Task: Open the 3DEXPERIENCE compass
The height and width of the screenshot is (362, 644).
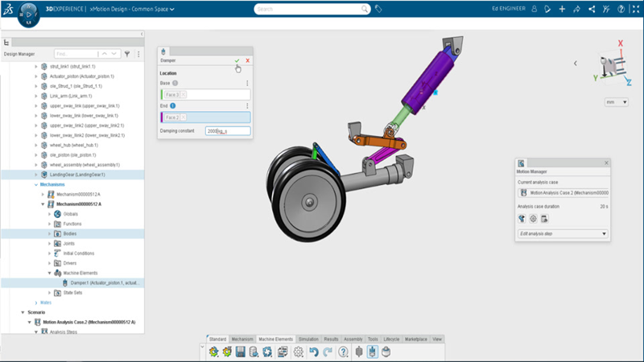Action: click(28, 15)
